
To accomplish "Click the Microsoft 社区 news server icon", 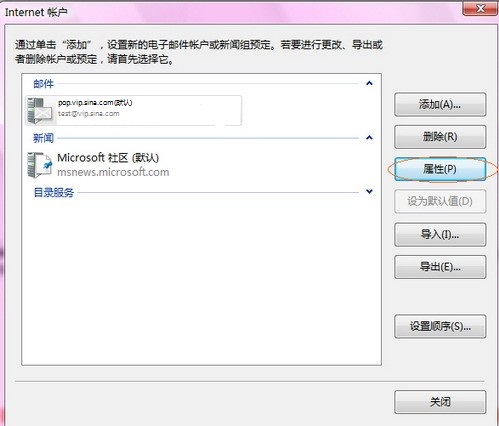I will coord(40,165).
